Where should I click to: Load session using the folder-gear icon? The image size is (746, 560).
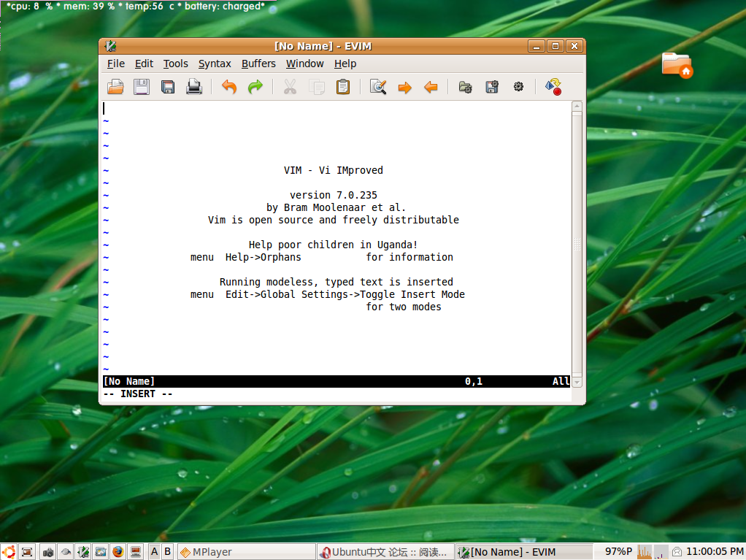(465, 87)
